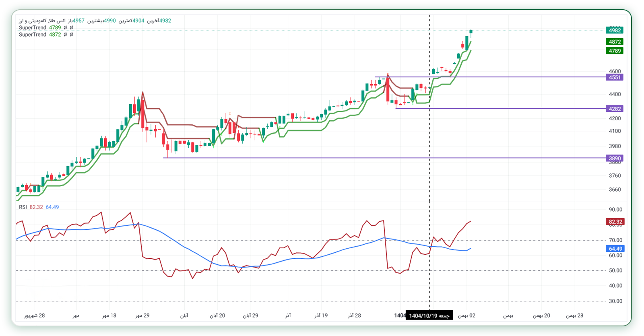Screen dimensions: 644x336
Task: Click the 02 Bahman label on time axis
Action: (466, 315)
